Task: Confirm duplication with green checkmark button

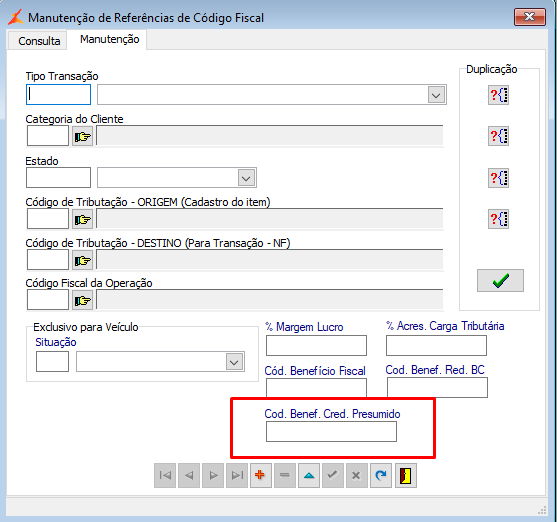Action: [500, 281]
